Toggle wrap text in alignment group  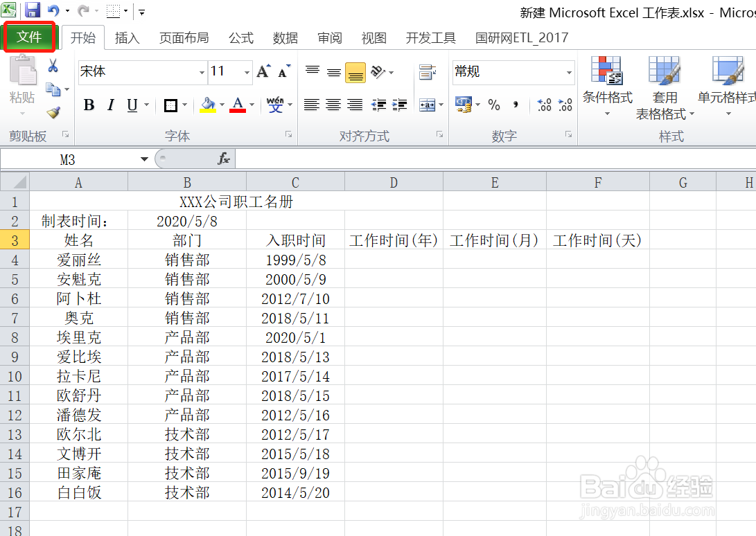(x=427, y=71)
